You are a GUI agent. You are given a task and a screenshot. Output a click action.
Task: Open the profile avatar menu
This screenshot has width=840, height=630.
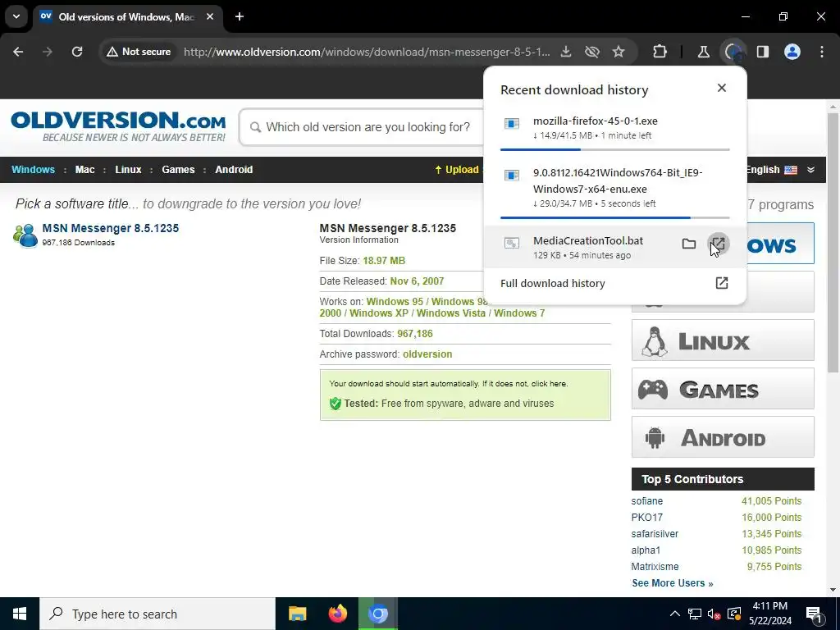(792, 52)
